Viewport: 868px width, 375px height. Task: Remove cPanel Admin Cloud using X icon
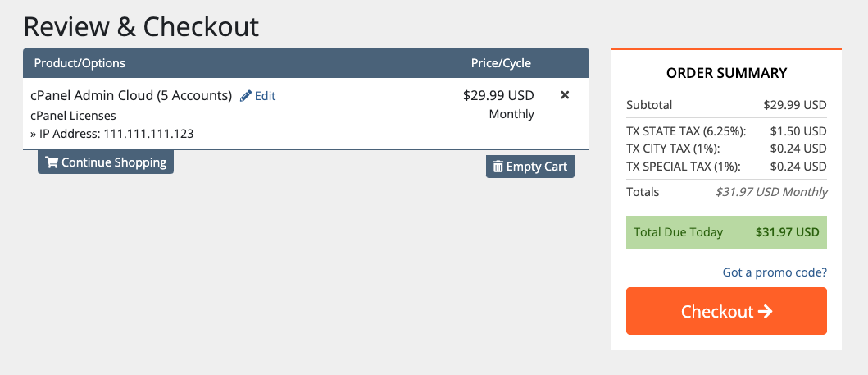[565, 95]
